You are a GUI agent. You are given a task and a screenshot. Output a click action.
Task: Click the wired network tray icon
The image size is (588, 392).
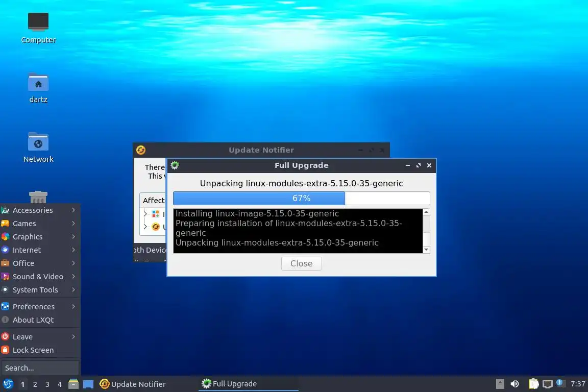point(548,384)
